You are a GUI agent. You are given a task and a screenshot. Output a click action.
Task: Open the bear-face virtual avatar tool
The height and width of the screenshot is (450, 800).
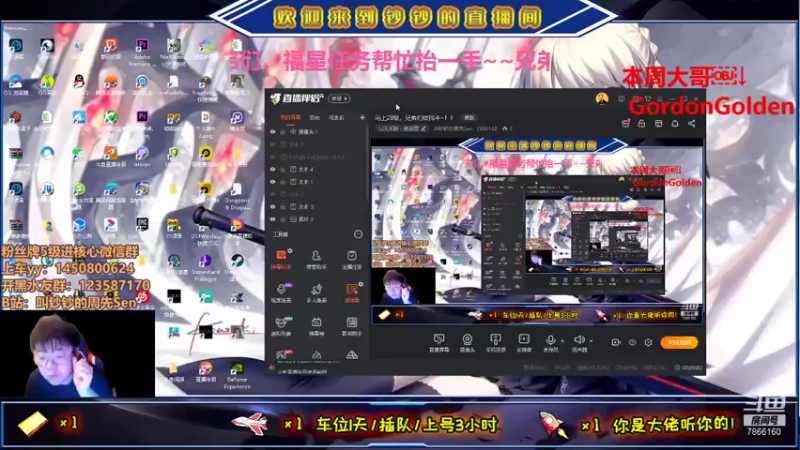[x=281, y=326]
